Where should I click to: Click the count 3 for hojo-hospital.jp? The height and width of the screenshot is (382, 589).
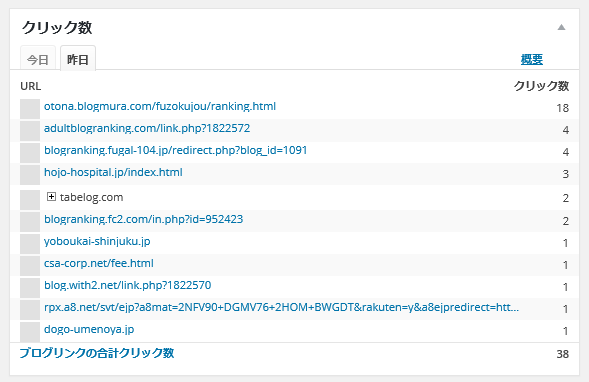click(565, 174)
